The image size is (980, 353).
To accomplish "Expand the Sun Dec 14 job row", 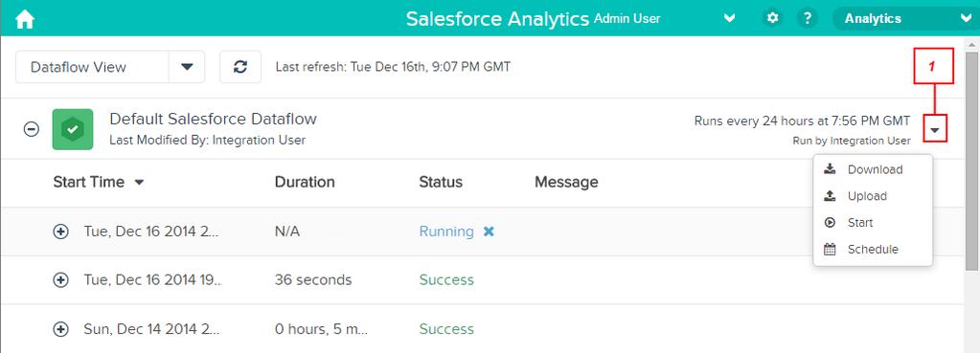I will pos(60,329).
